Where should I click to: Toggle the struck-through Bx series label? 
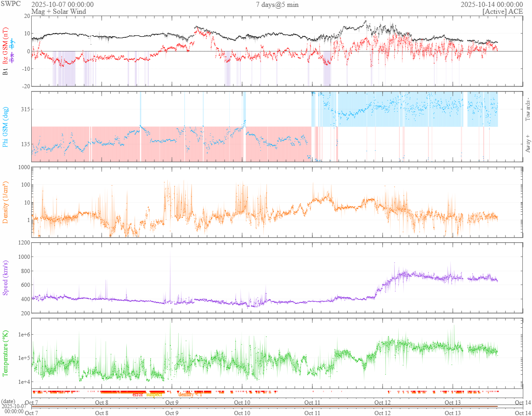12,57
